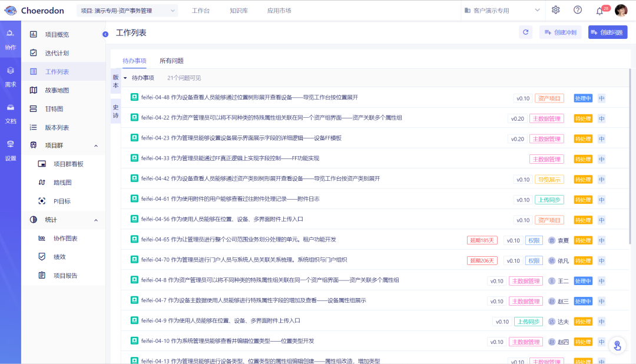This screenshot has height=364, width=636.
Task: Open PI目标 page
Action: [63, 201]
